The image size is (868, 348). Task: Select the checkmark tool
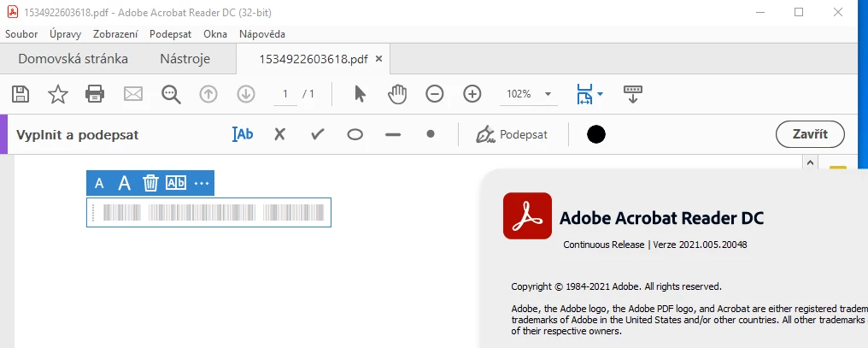pyautogui.click(x=317, y=134)
